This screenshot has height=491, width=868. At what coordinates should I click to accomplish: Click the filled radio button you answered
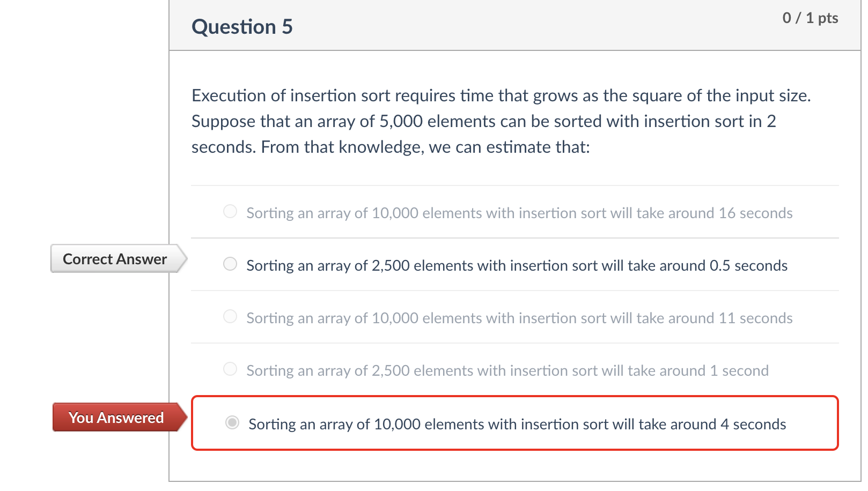pyautogui.click(x=232, y=423)
